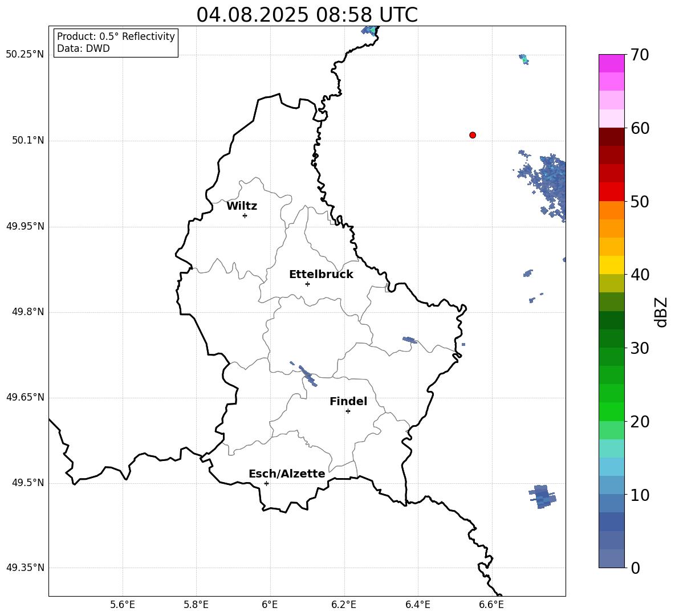Click the Wiltz station cross marker
675x616 pixels.
click(x=245, y=215)
